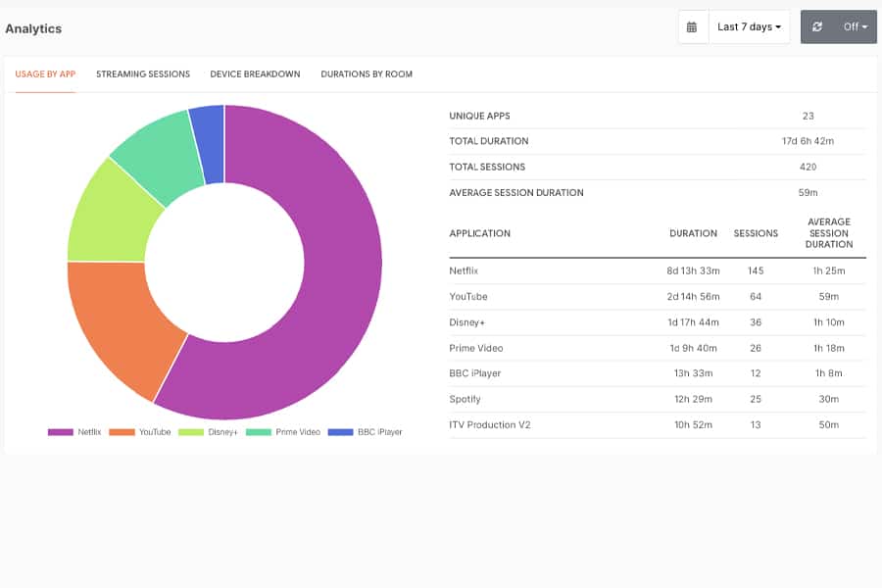Toggle BBC iPlayer legend item visibility
This screenshot has height=588, width=882.
366,432
